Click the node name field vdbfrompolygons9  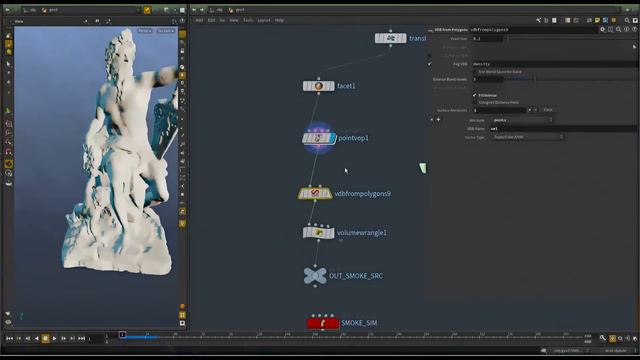[533, 30]
